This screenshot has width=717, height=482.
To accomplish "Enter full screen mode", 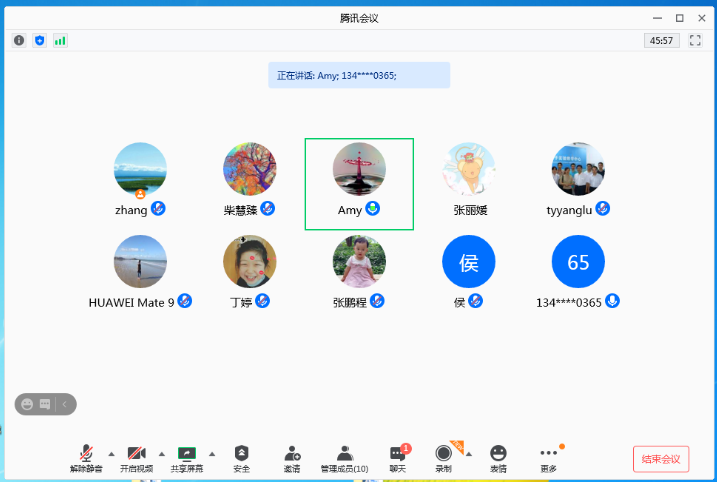I will click(696, 41).
